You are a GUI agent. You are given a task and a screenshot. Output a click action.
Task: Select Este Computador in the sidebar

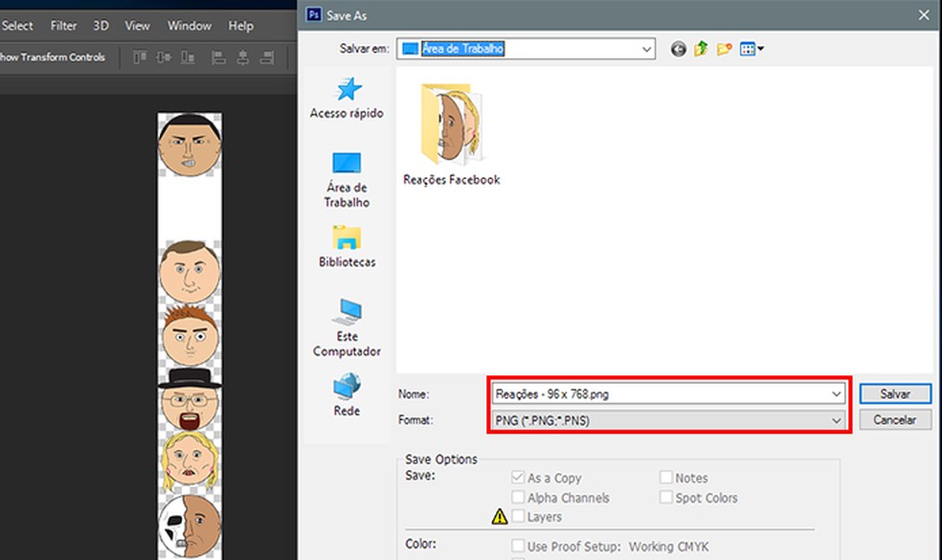click(347, 328)
